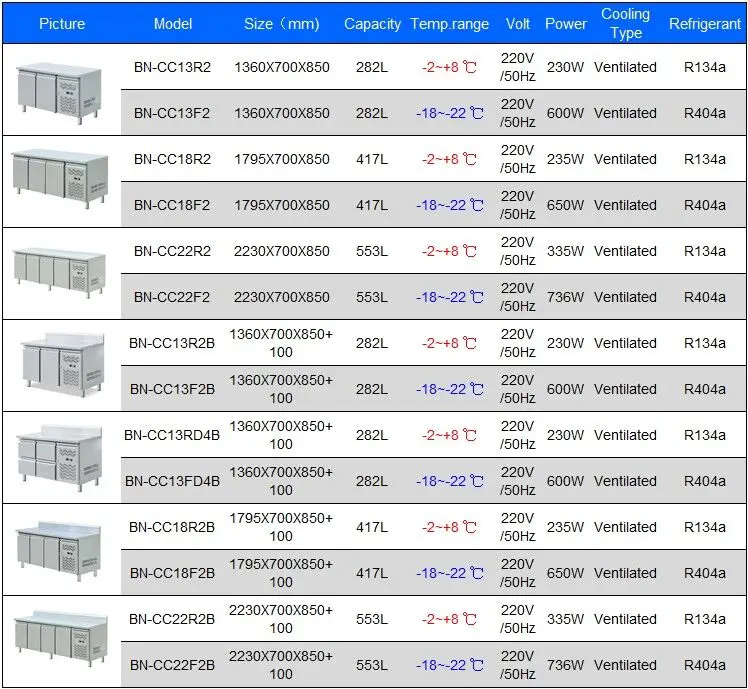Select model name BN-CC18F2
748x689 pixels.
[172, 205]
